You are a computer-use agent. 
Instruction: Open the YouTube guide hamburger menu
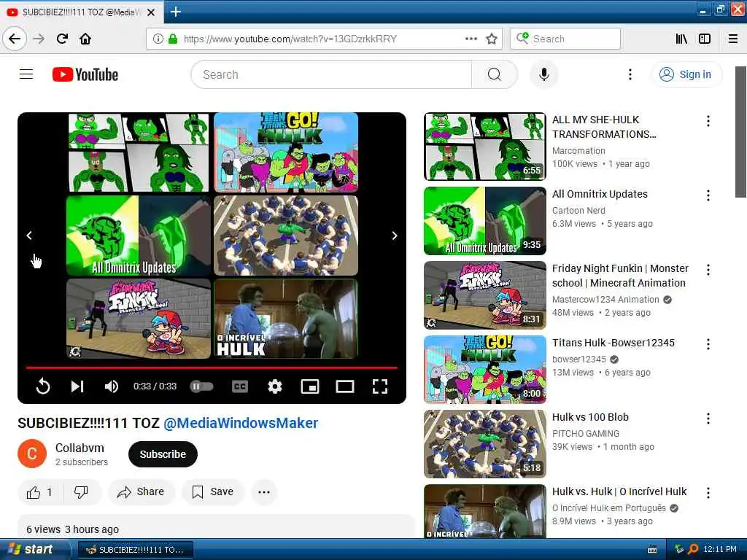[26, 74]
